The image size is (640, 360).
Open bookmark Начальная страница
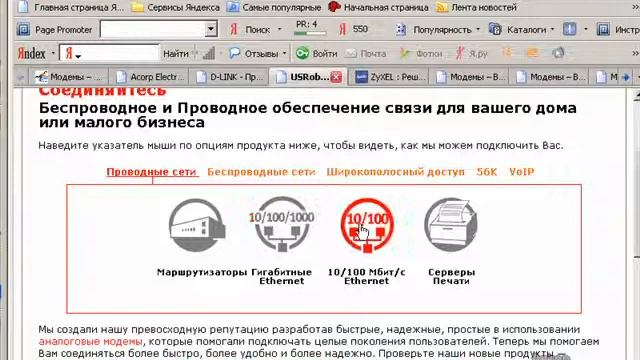click(378, 7)
